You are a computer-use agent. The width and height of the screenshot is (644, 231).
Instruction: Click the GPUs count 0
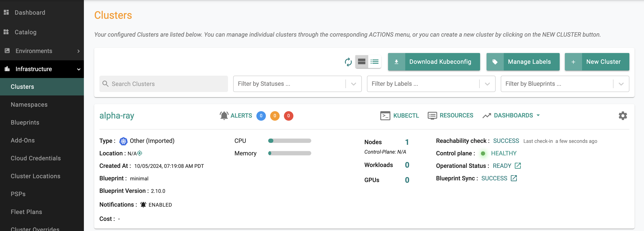407,180
